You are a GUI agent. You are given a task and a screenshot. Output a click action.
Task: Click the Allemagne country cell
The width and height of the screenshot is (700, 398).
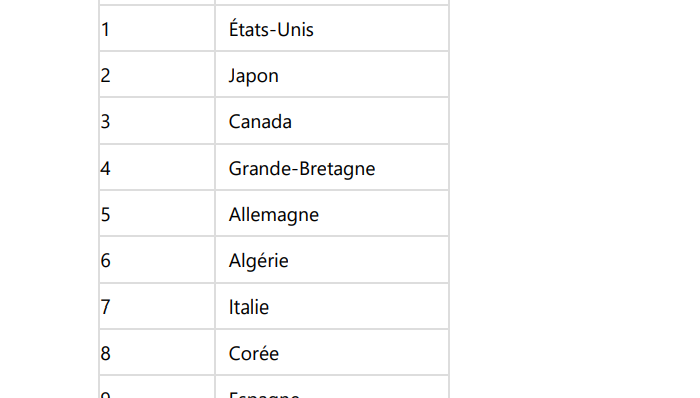(x=332, y=214)
